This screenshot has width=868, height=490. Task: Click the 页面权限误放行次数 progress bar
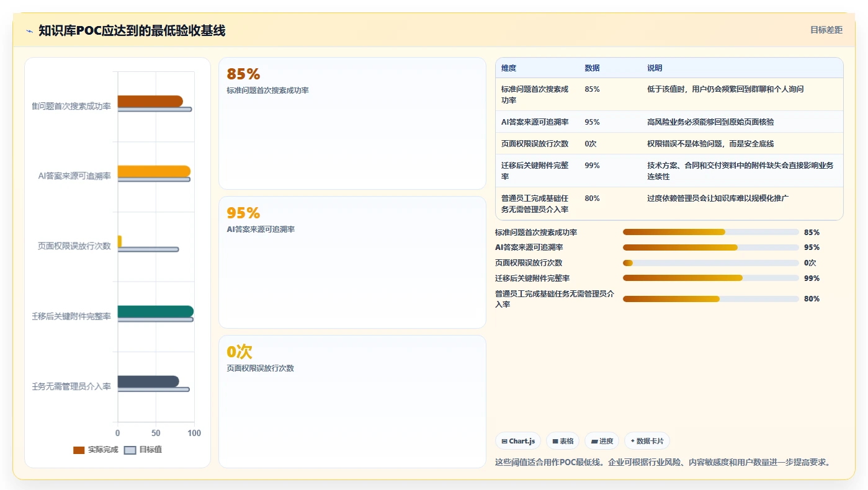pyautogui.click(x=710, y=263)
